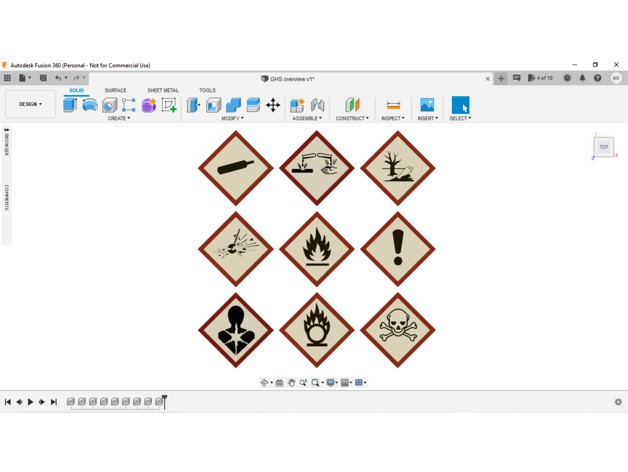The height and width of the screenshot is (472, 628).
Task: Click the Insert image icon
Action: (x=427, y=105)
